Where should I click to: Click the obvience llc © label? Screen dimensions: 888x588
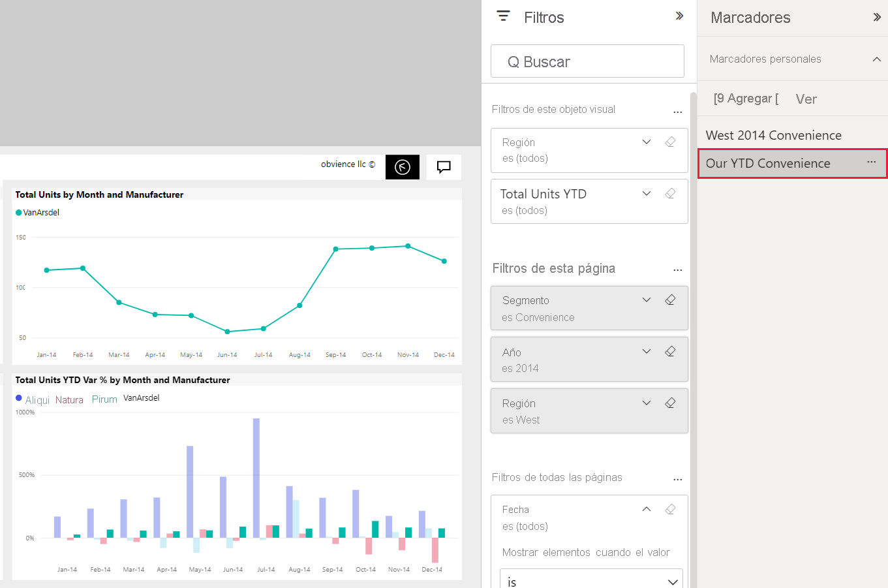pos(348,164)
